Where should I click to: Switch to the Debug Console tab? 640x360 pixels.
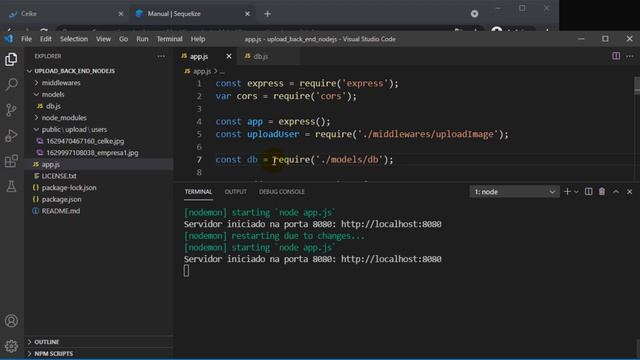point(282,191)
